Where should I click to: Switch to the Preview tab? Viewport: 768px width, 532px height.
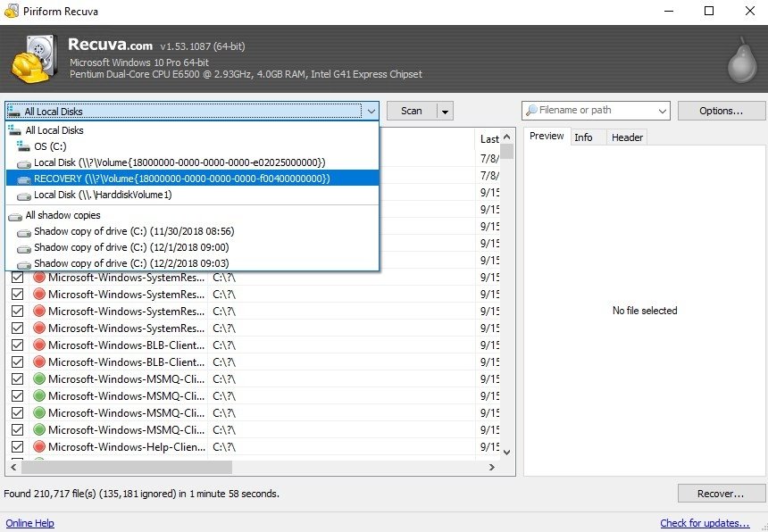point(547,136)
